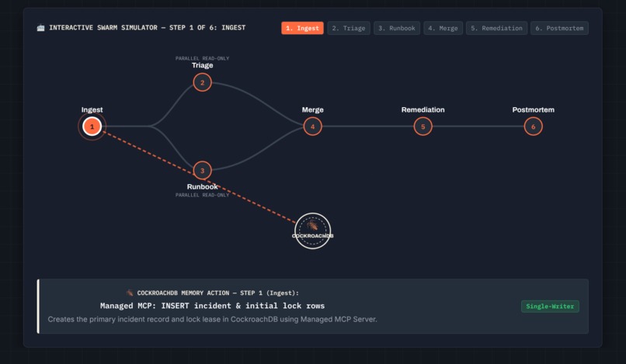Click the Remediation node circle numbered 5
Screen dimensions: 626x364
pyautogui.click(x=423, y=127)
